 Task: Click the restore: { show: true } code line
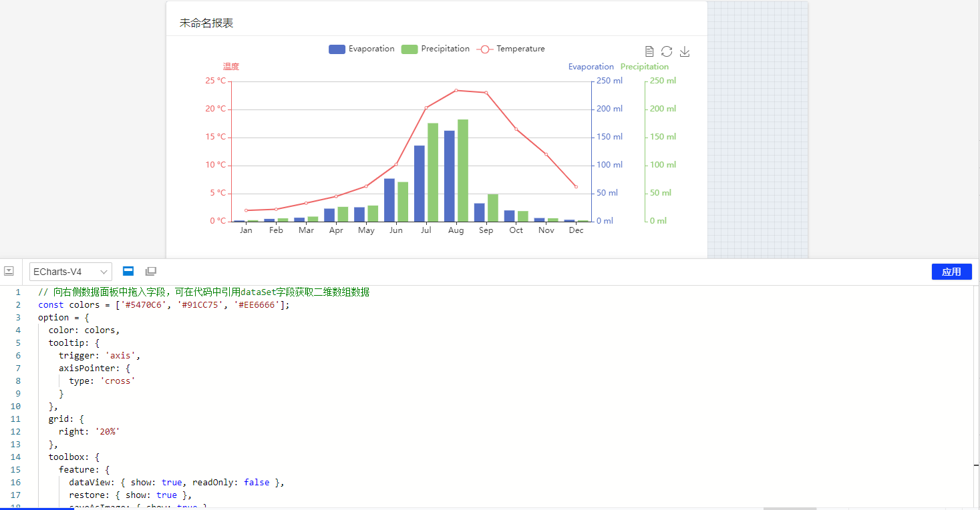(130, 495)
